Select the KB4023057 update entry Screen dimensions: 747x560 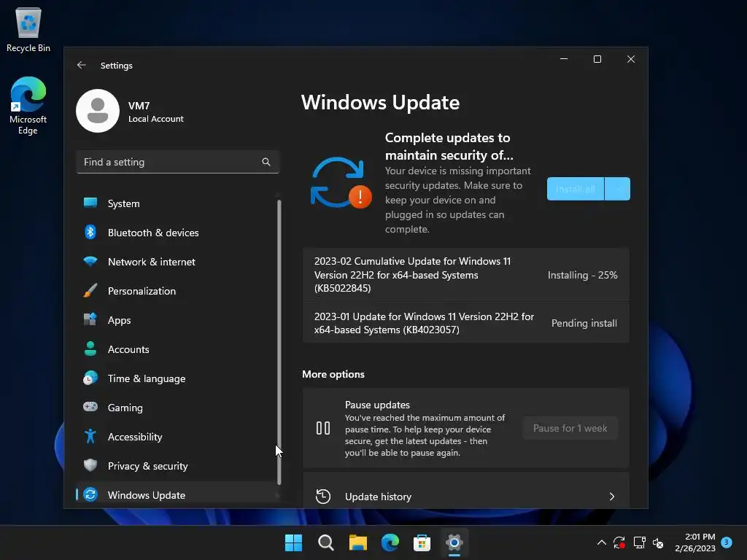(x=466, y=323)
